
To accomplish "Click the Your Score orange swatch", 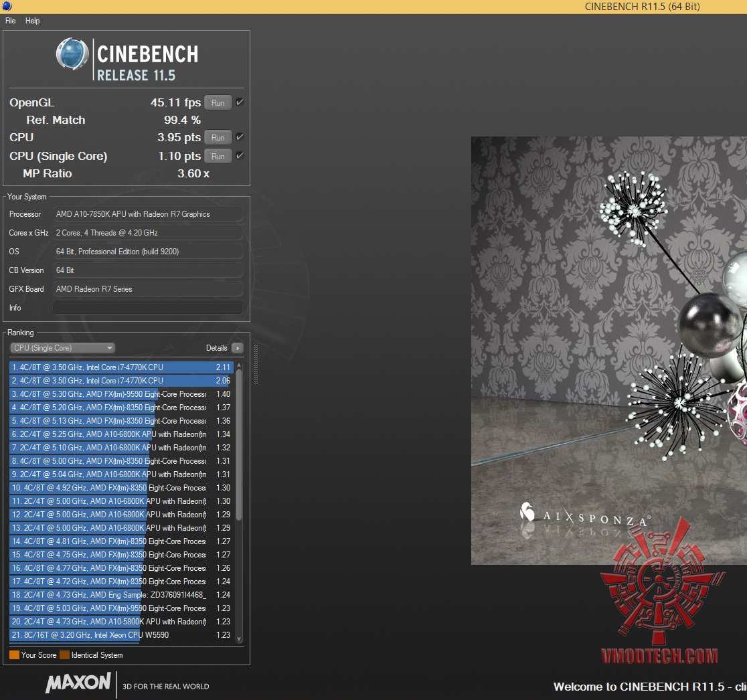I will pyautogui.click(x=14, y=654).
